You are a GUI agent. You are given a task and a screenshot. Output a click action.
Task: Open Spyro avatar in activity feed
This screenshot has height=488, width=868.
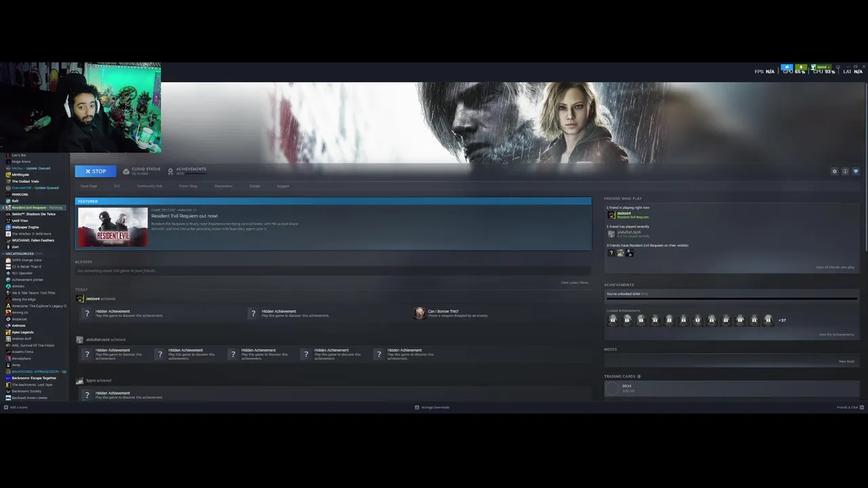(x=80, y=381)
